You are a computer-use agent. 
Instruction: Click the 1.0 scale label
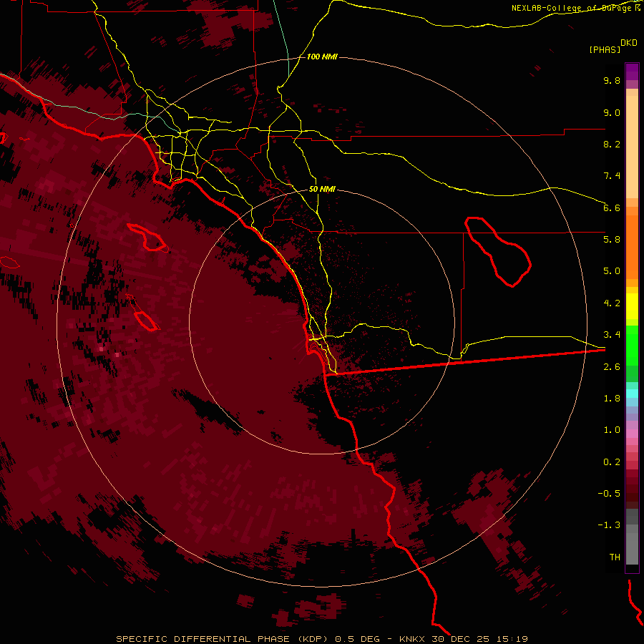612,430
